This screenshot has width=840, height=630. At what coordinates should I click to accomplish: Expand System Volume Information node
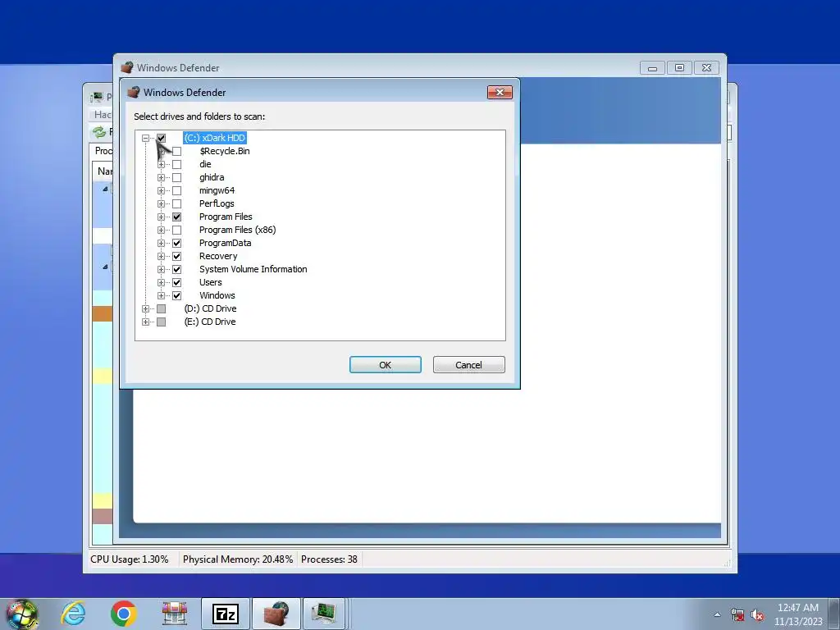coord(161,269)
